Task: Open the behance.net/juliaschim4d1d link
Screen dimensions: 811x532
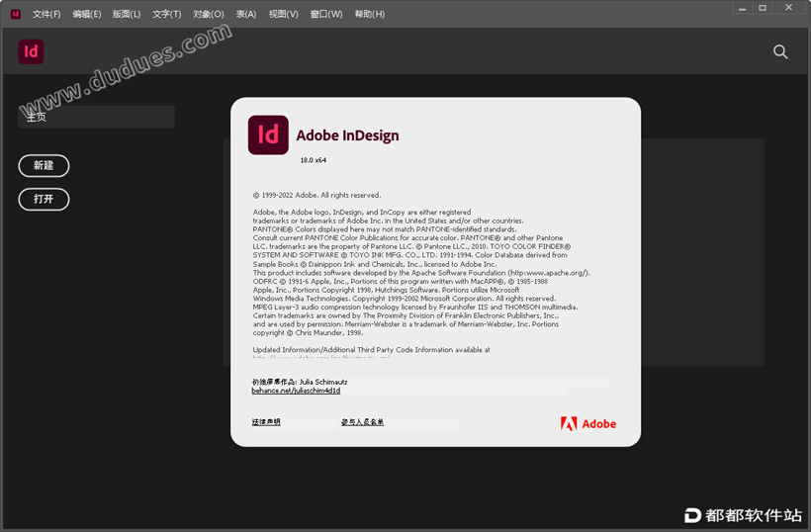Action: pos(296,391)
